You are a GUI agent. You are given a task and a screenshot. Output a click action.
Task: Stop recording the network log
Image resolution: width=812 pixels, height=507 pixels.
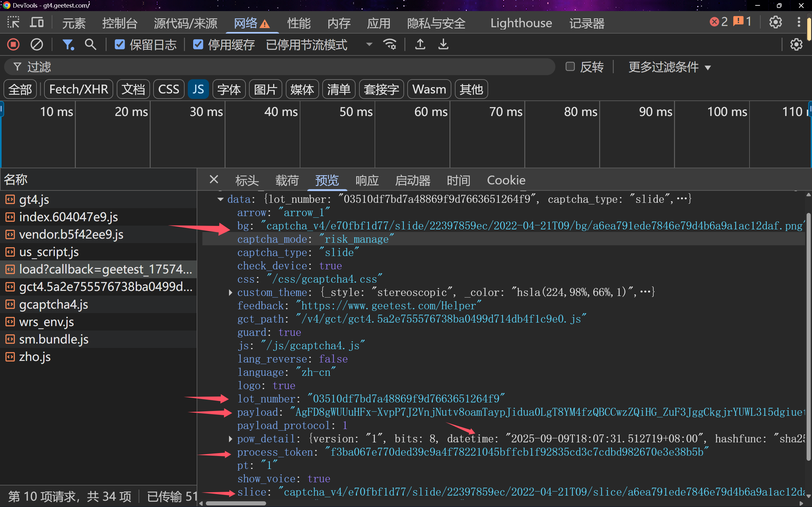click(x=13, y=44)
